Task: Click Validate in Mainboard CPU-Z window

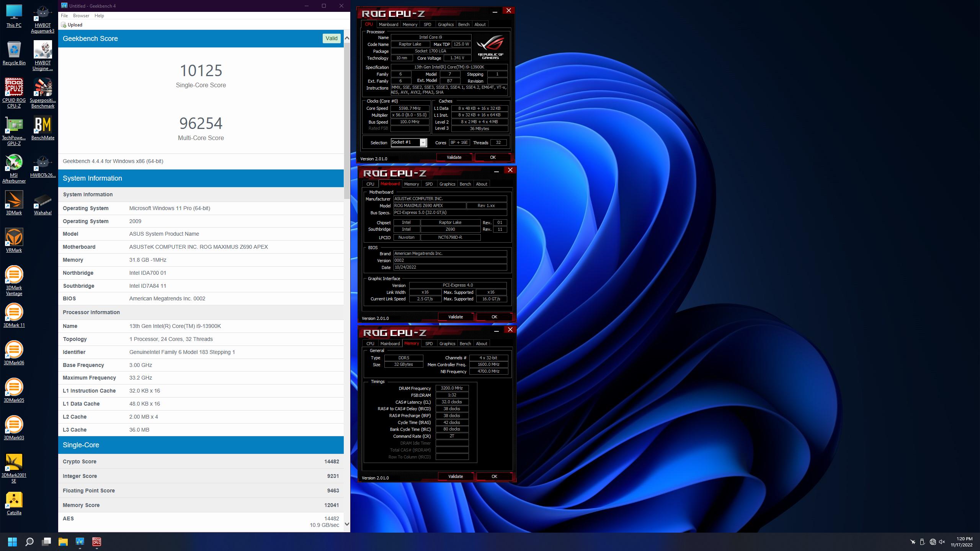Action: [x=456, y=317]
